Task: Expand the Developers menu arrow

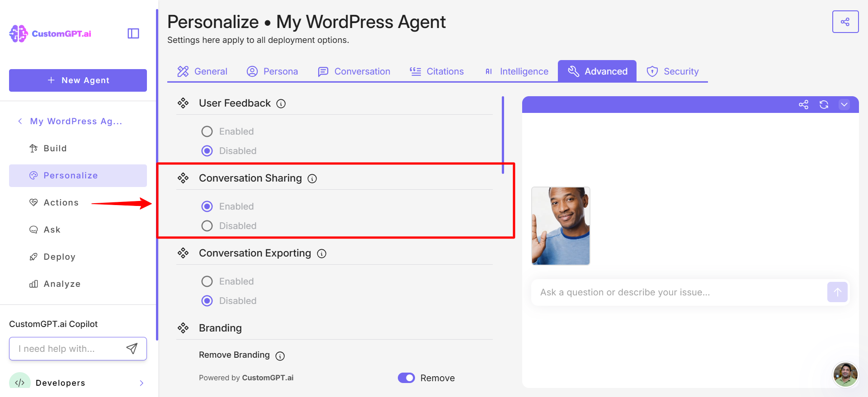Action: pyautogui.click(x=142, y=383)
